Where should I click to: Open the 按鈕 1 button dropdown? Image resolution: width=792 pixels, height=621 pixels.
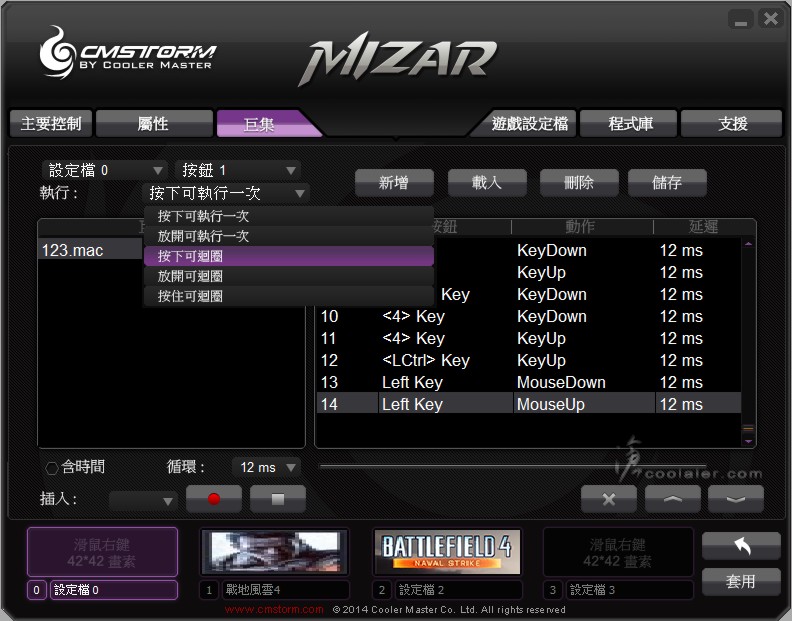237,170
